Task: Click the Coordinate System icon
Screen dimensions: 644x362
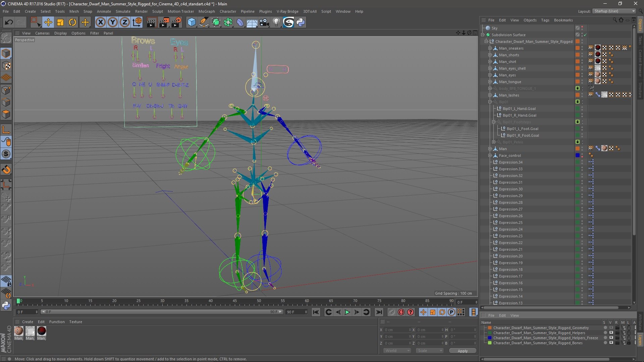Action: [x=137, y=22]
